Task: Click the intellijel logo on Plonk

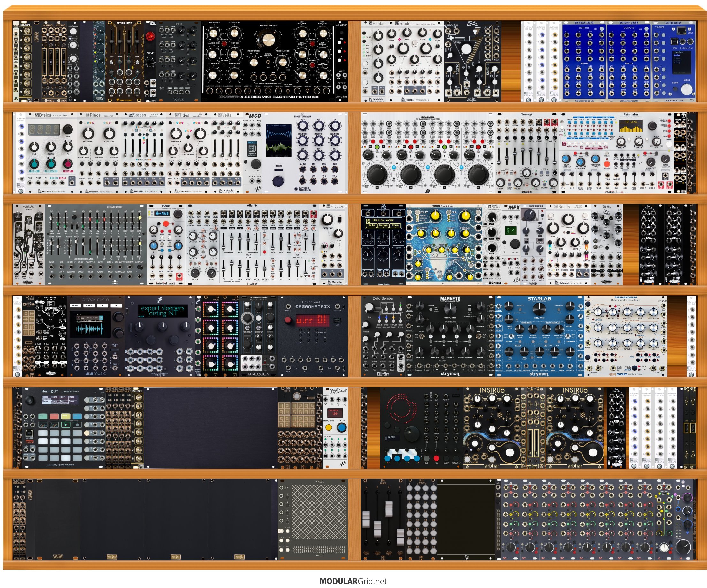Action: 162,283
